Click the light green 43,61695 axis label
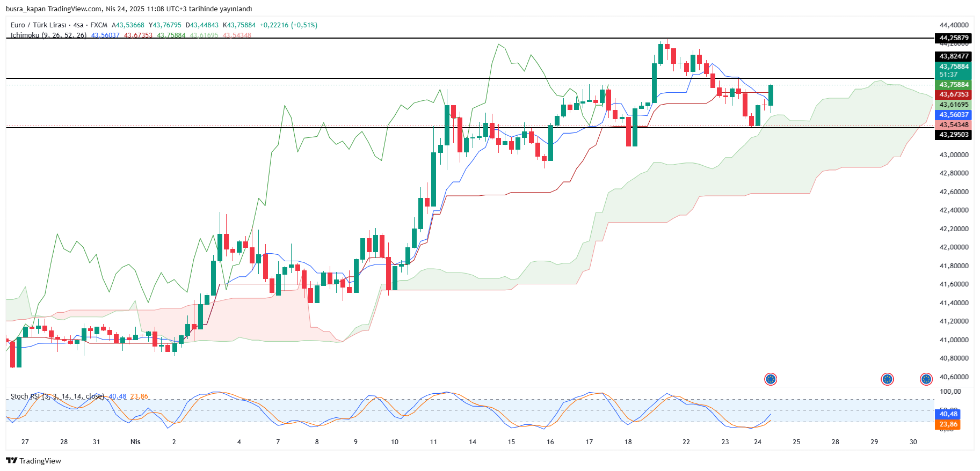Image resolution: width=980 pixels, height=471 pixels. (954, 105)
